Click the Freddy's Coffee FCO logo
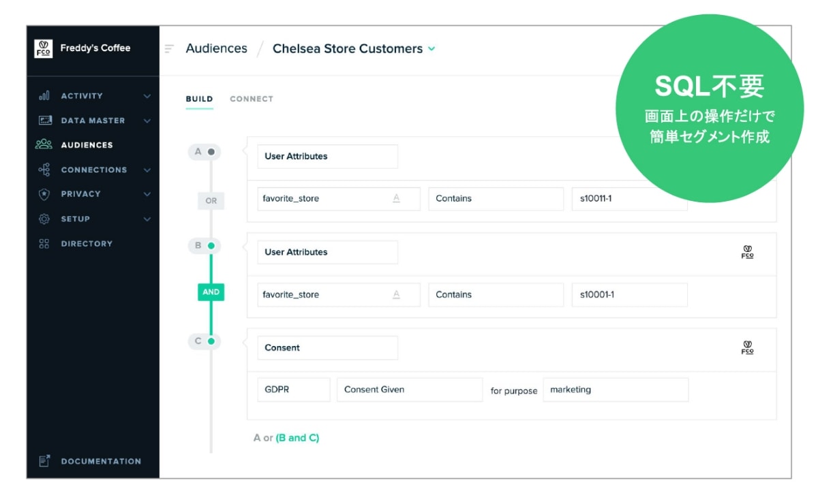818x504 pixels. (43, 49)
